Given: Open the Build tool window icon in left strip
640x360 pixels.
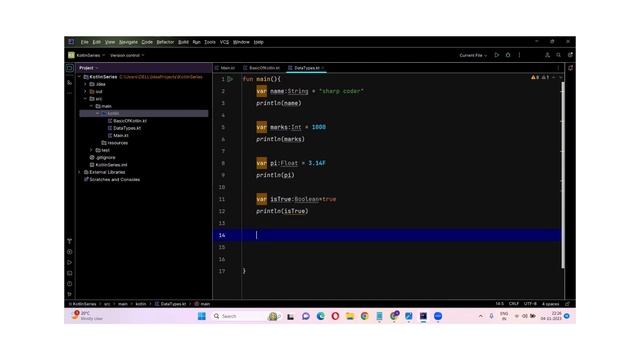Looking at the screenshot, I should coord(70,242).
